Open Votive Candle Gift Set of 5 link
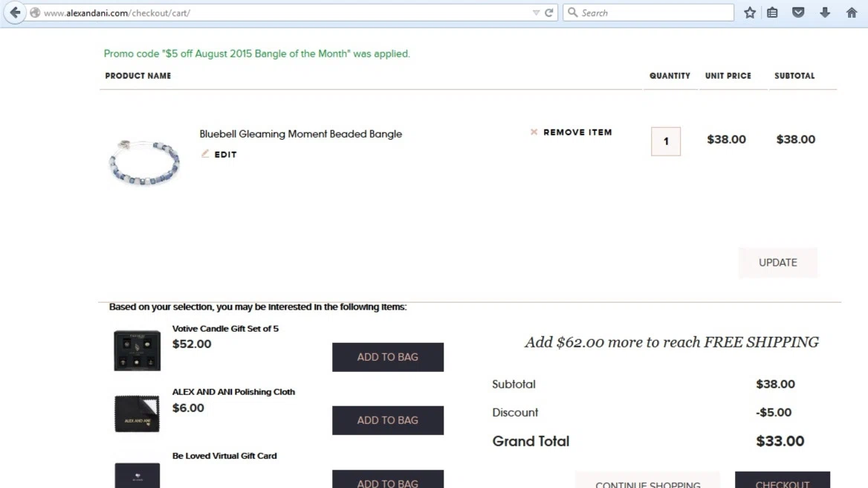This screenshot has width=868, height=488. click(225, 329)
